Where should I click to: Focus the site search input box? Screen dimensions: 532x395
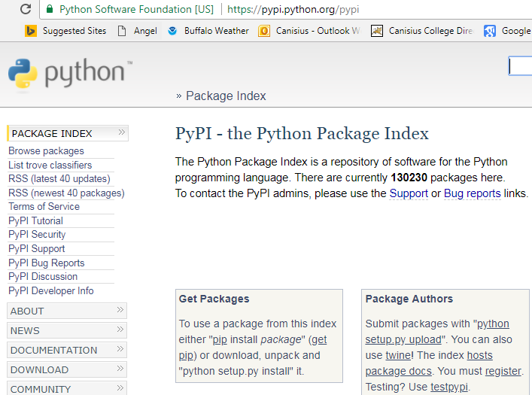coord(520,66)
